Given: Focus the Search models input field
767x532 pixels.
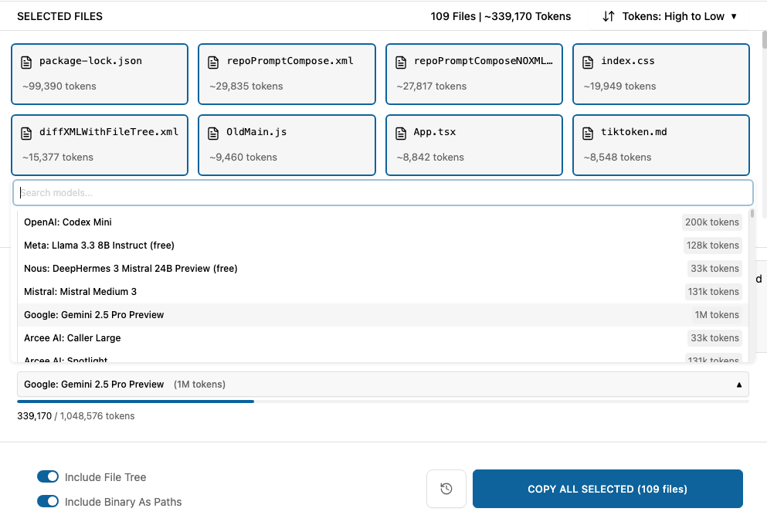Looking at the screenshot, I should [382, 193].
